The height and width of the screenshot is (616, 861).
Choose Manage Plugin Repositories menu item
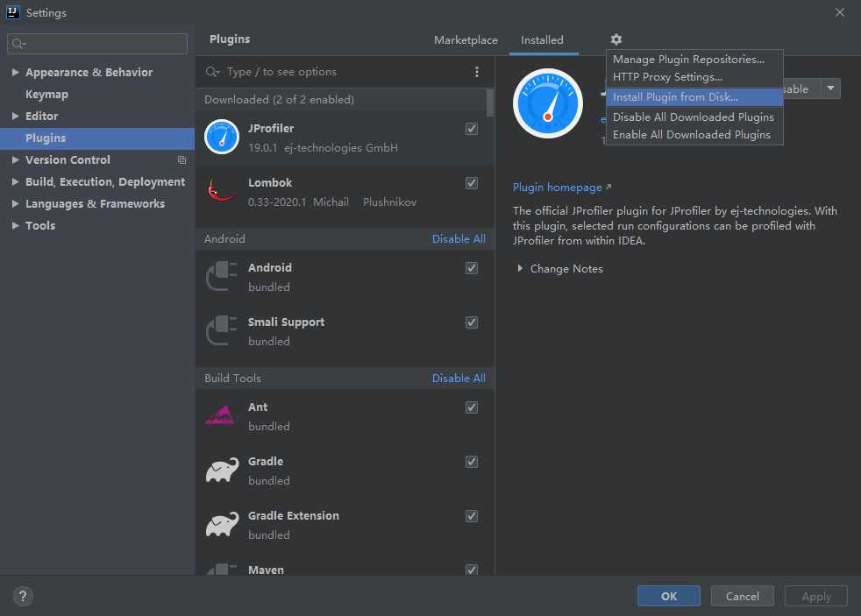click(694, 60)
